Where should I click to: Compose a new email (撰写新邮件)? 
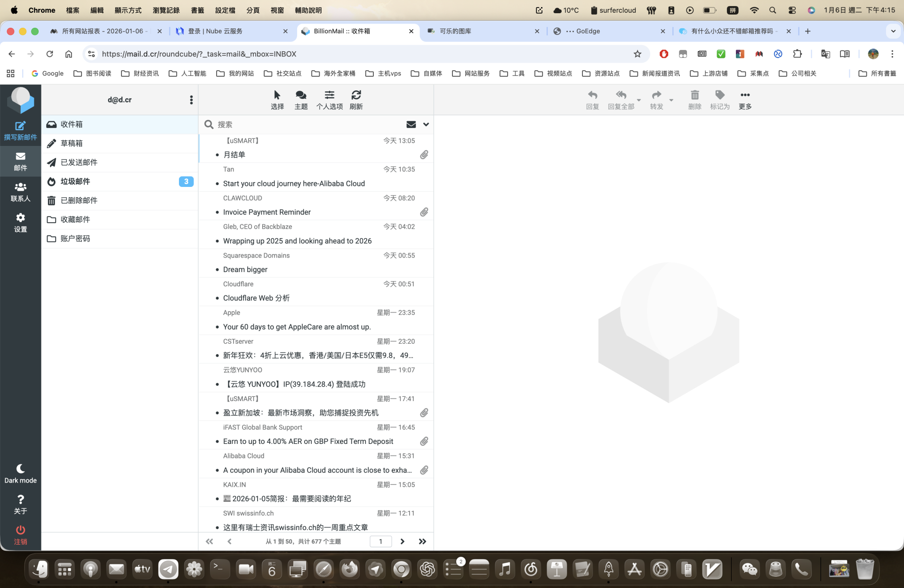click(x=20, y=130)
